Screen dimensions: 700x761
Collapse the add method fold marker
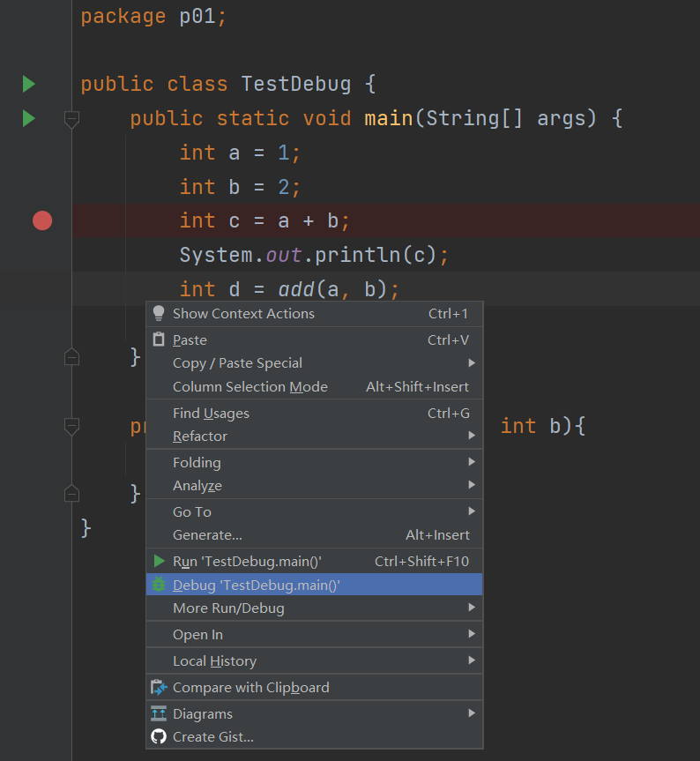coord(72,427)
